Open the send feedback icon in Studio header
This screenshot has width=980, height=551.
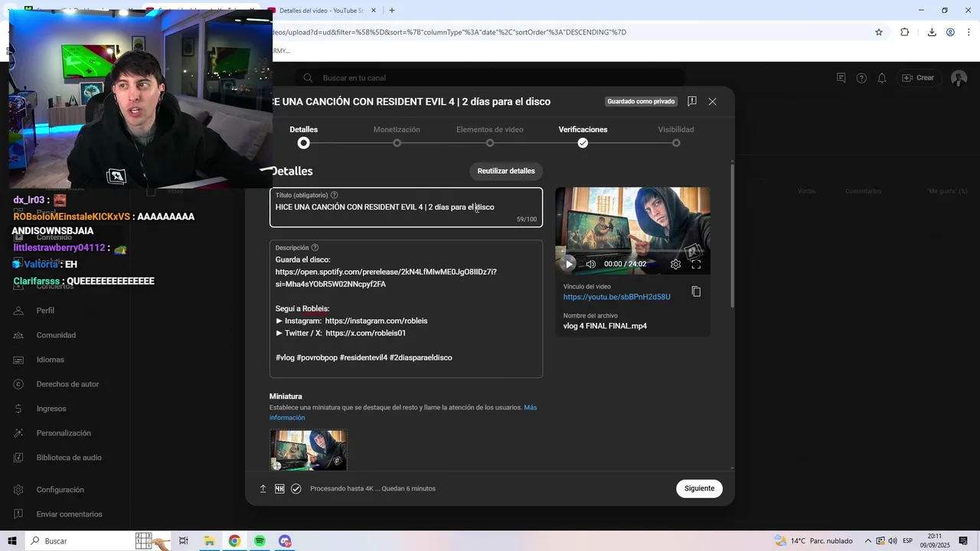coord(841,78)
